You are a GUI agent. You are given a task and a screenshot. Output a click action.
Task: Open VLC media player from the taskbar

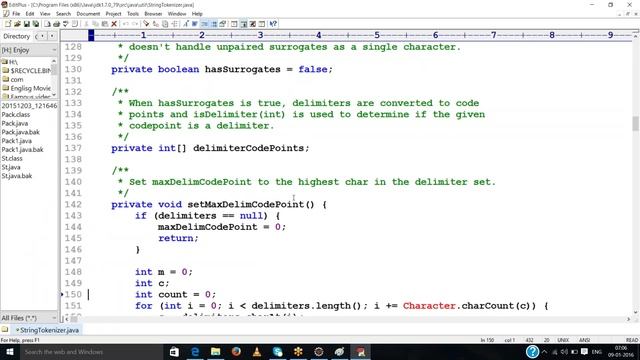[257, 352]
